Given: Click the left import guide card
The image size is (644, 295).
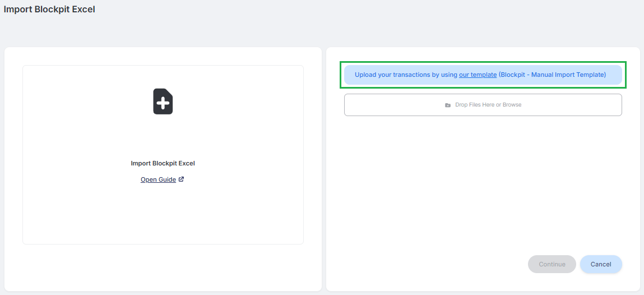Looking at the screenshot, I should pos(163,155).
